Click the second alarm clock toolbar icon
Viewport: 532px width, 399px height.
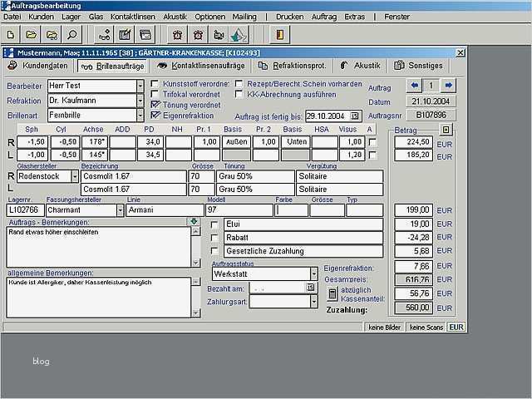click(x=198, y=35)
